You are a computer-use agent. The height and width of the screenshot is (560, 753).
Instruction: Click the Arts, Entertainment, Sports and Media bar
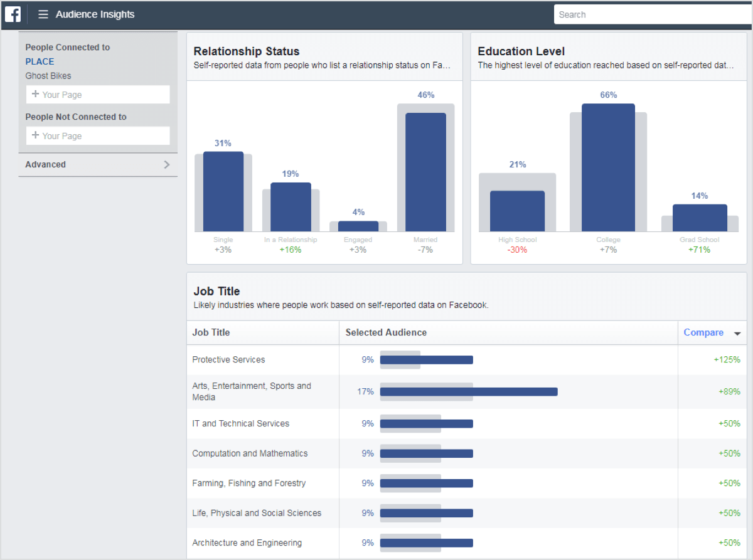468,392
